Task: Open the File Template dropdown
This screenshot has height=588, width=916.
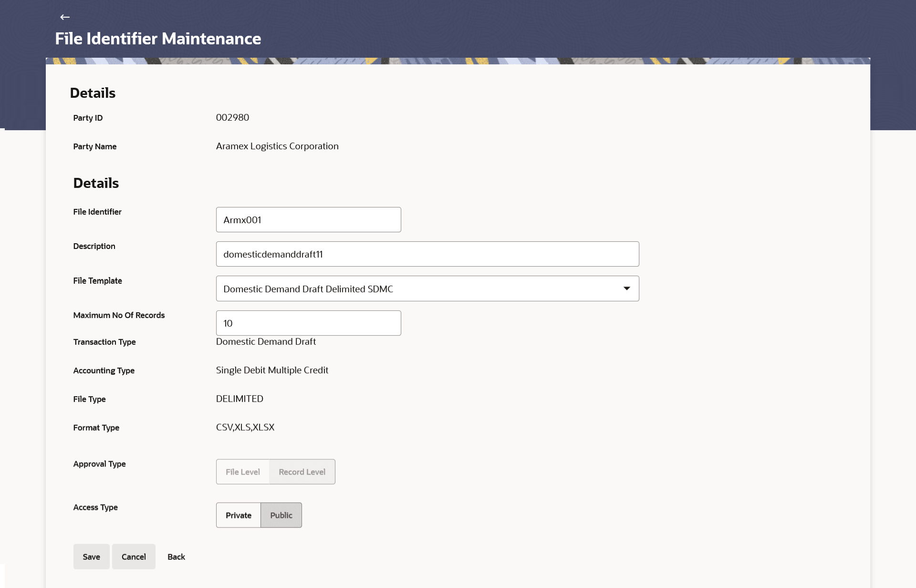Action: [427, 289]
